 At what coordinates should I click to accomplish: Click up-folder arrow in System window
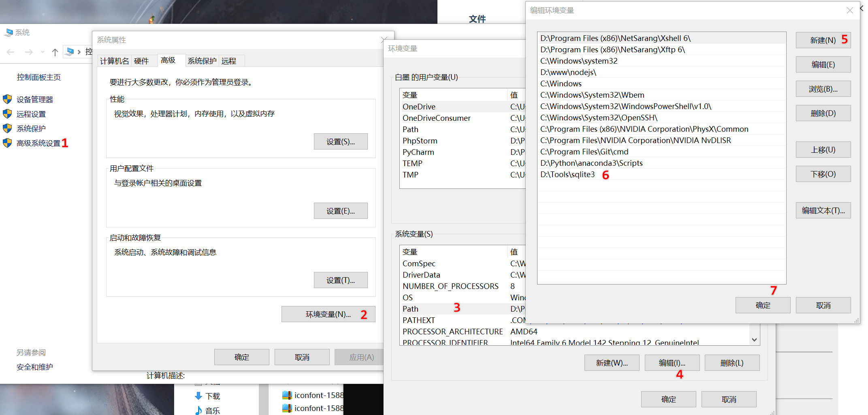[x=55, y=52]
